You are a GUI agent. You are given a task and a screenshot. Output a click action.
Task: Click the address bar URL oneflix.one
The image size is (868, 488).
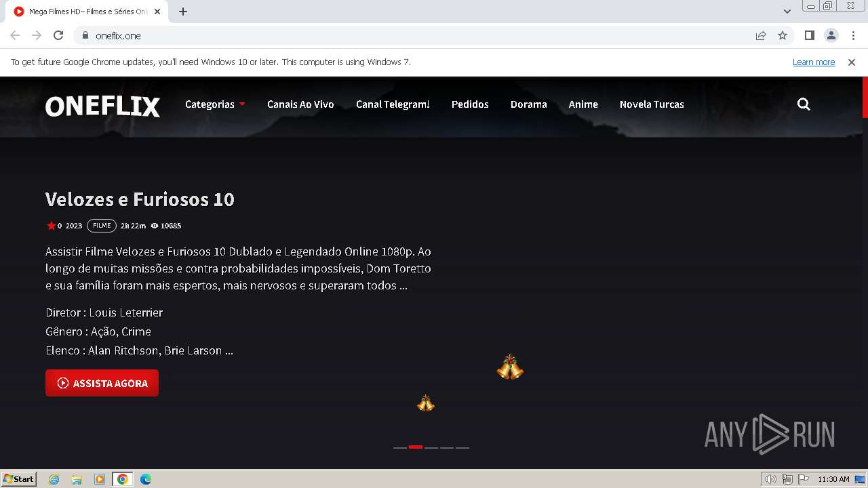(x=119, y=35)
